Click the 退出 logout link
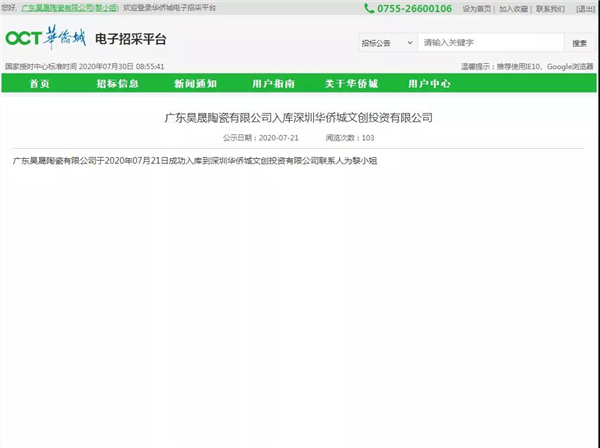The image size is (600, 448). (x=584, y=8)
